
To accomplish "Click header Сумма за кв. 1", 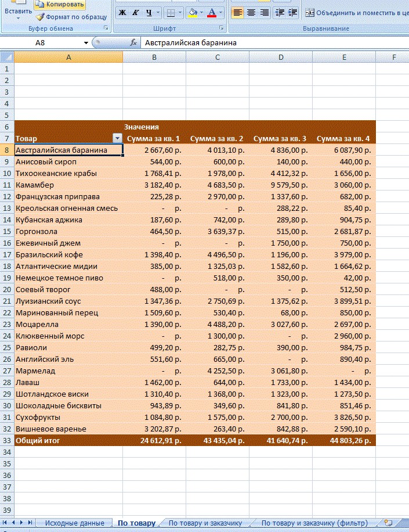I will click(154, 138).
